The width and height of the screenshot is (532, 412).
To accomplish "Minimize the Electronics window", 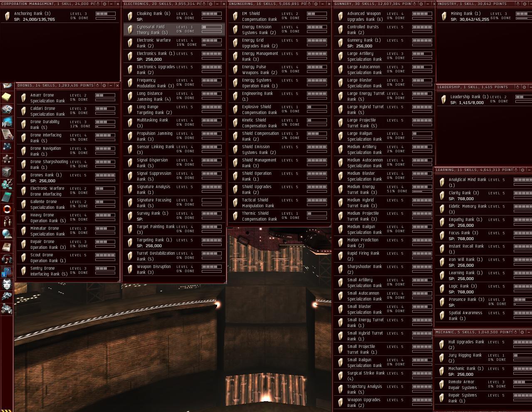I will (217, 4).
